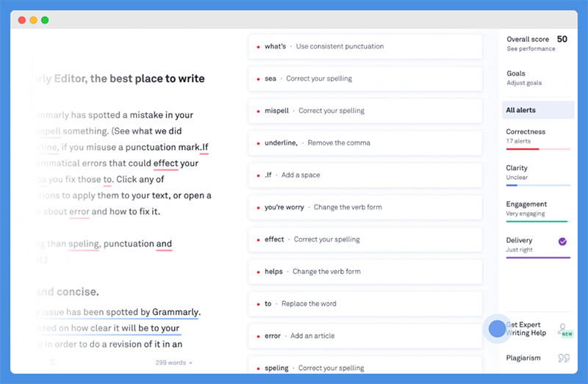Click the Plagiarism quotation marks icon
This screenshot has height=384, width=588.
click(564, 358)
